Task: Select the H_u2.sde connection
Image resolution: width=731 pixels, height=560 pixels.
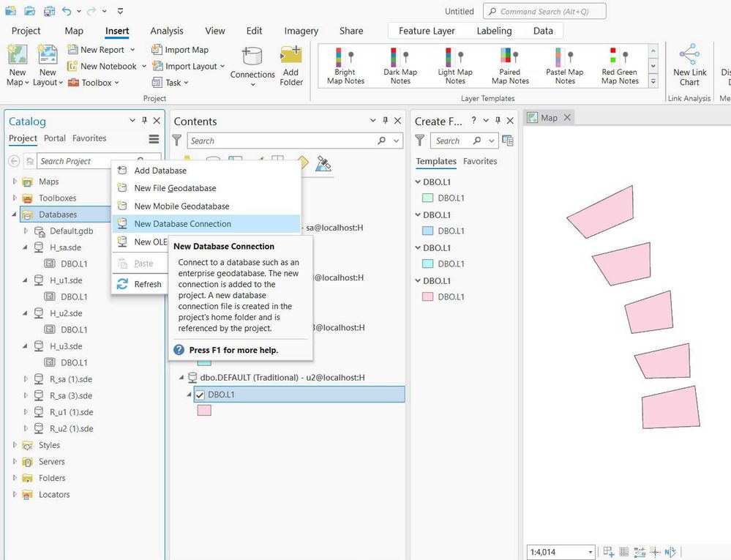Action: (x=66, y=313)
